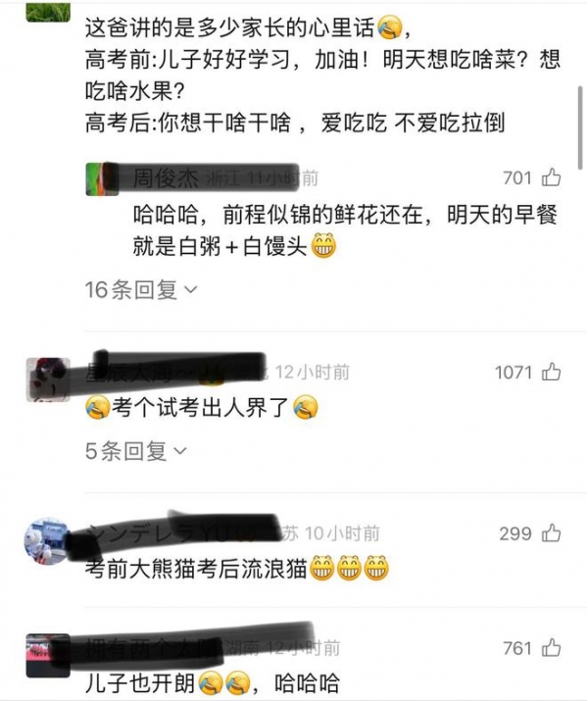Screen dimensions: 588x701
Task: Like the reply with 701 likes
Action: [552, 177]
